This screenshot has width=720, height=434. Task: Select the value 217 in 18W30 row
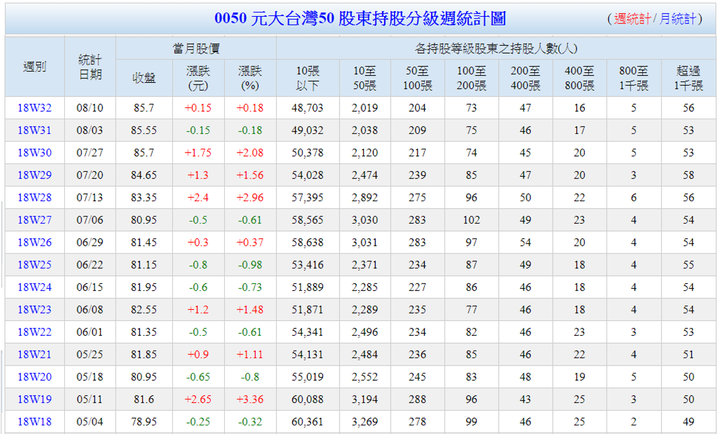[417, 152]
